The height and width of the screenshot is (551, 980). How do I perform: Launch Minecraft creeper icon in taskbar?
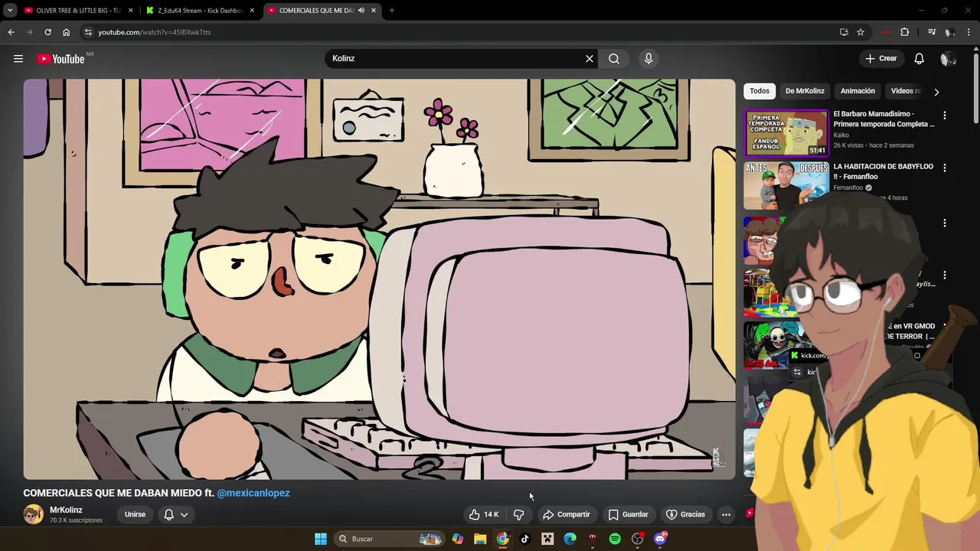pos(547,539)
